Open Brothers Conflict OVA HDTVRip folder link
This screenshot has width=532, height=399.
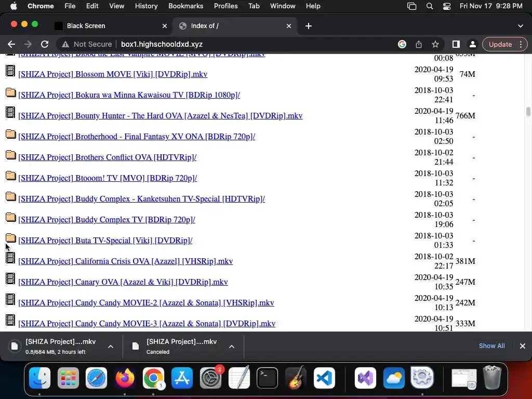pos(107,157)
